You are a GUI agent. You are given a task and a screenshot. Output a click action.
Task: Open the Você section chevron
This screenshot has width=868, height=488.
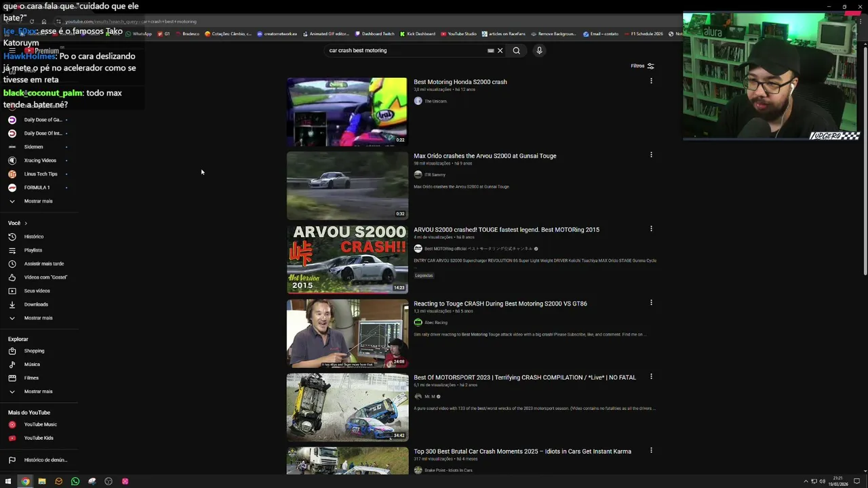[26, 223]
